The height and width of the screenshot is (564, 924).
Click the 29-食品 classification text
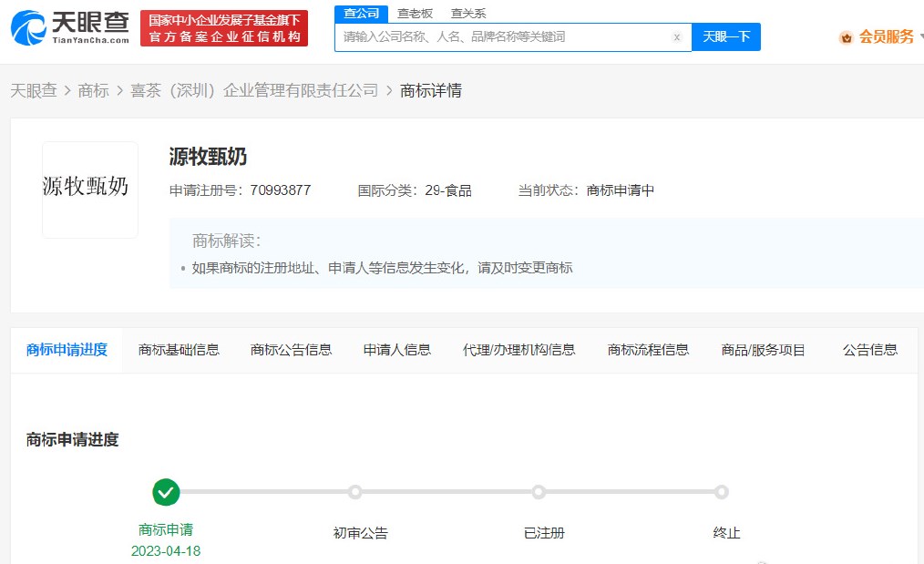[448, 190]
